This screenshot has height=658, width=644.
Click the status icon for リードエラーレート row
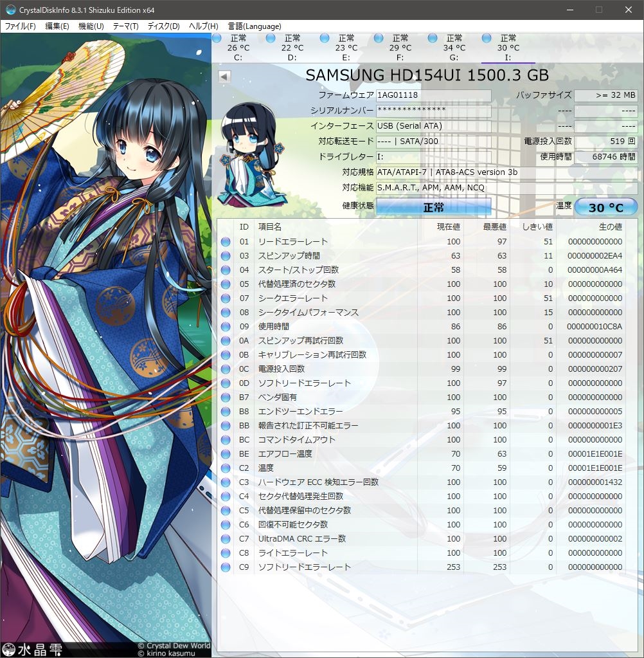pos(226,242)
